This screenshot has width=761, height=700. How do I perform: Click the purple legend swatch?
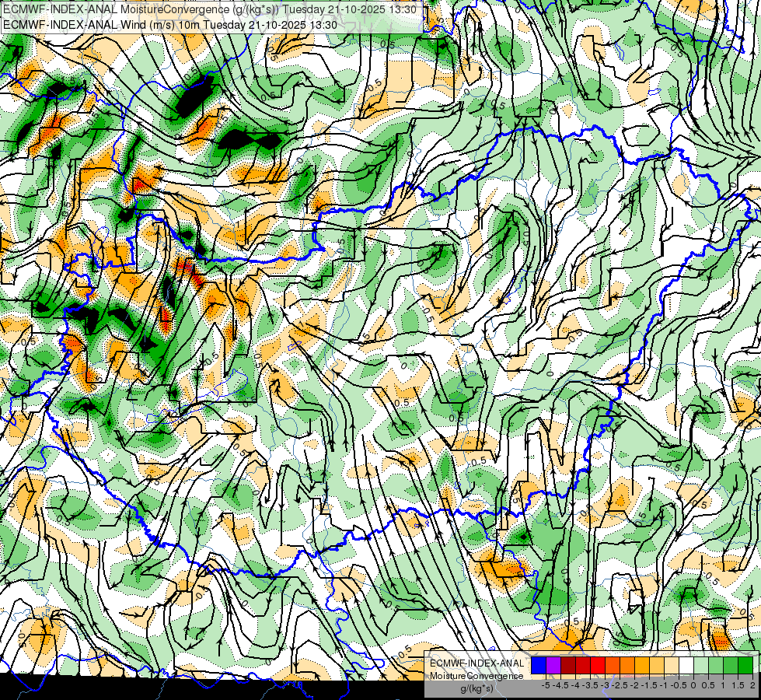tap(553, 666)
